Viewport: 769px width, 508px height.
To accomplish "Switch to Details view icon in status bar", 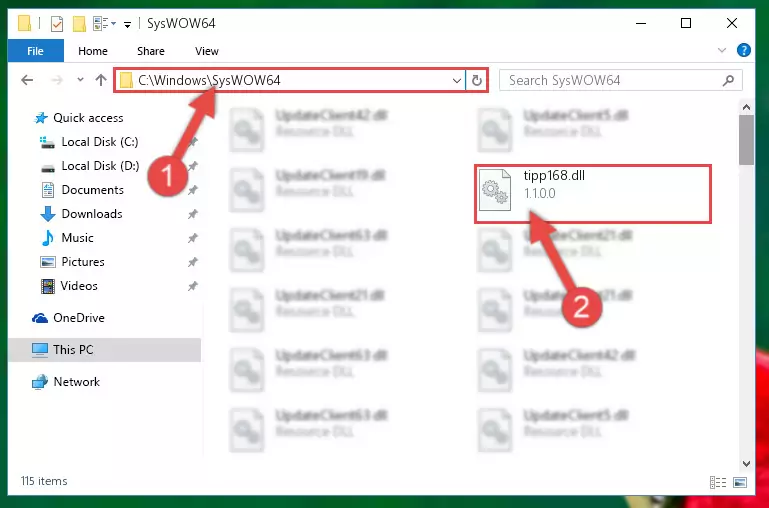I will point(718,483).
